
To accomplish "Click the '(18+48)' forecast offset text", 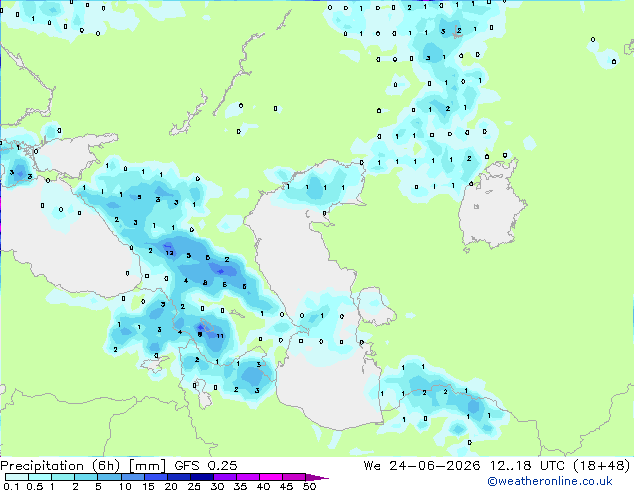I will tap(602, 466).
